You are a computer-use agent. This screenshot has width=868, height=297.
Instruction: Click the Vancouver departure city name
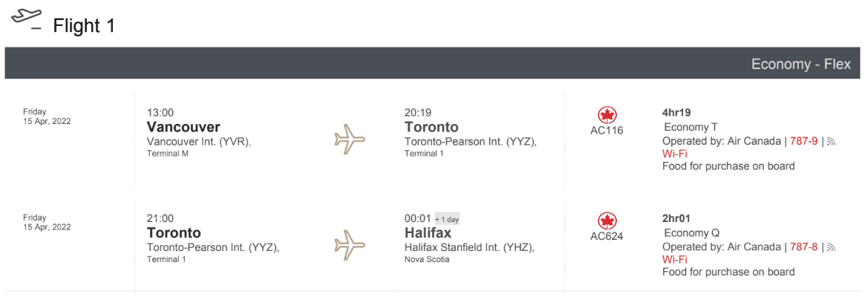[183, 127]
